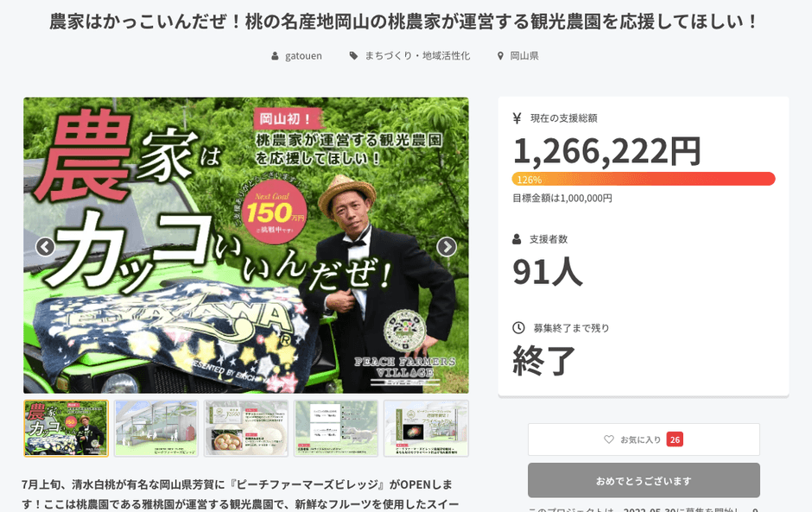Select the first thumbnail with 農家カッコ image

click(66, 428)
